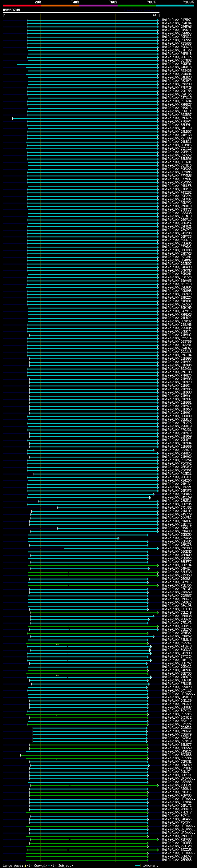
Task: Click the purple ~60% identity legend segment
Action: (x=99, y=6)
